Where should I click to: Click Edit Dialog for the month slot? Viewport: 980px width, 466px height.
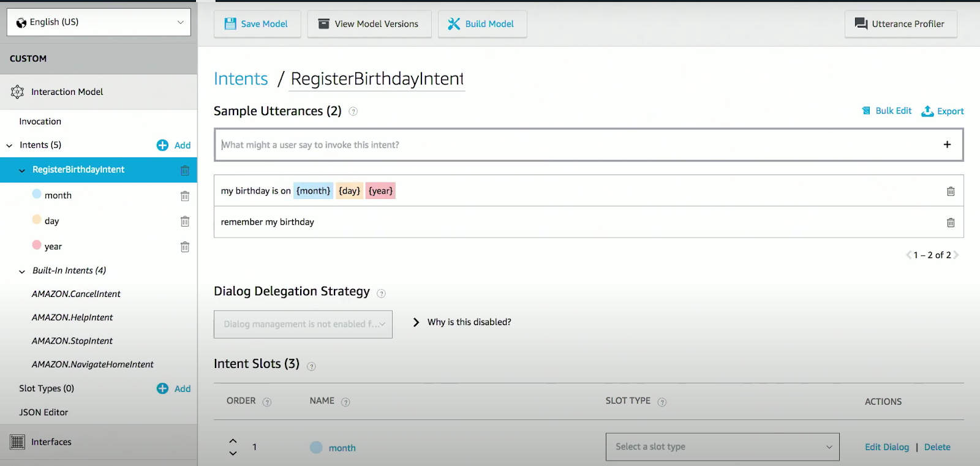click(887, 447)
